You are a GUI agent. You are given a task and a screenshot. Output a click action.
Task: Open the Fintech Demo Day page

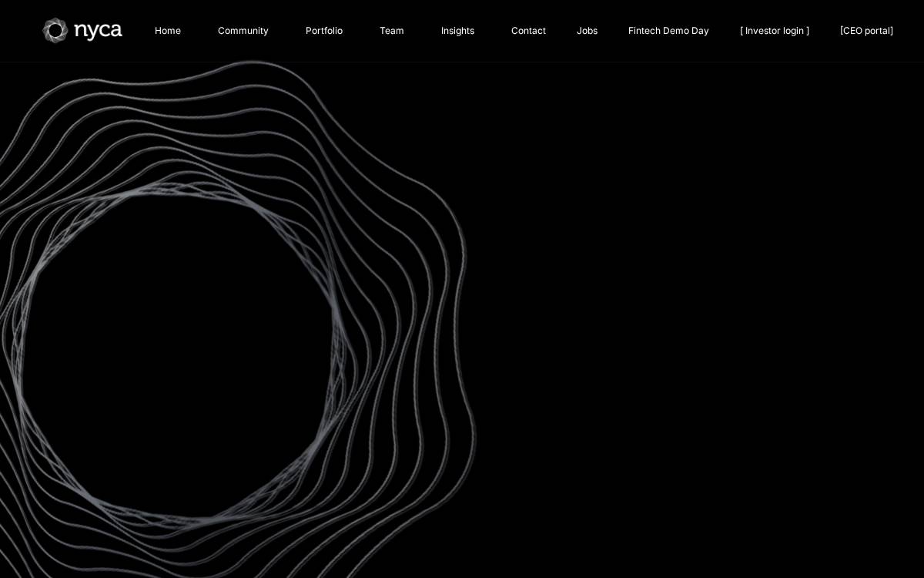(x=668, y=31)
